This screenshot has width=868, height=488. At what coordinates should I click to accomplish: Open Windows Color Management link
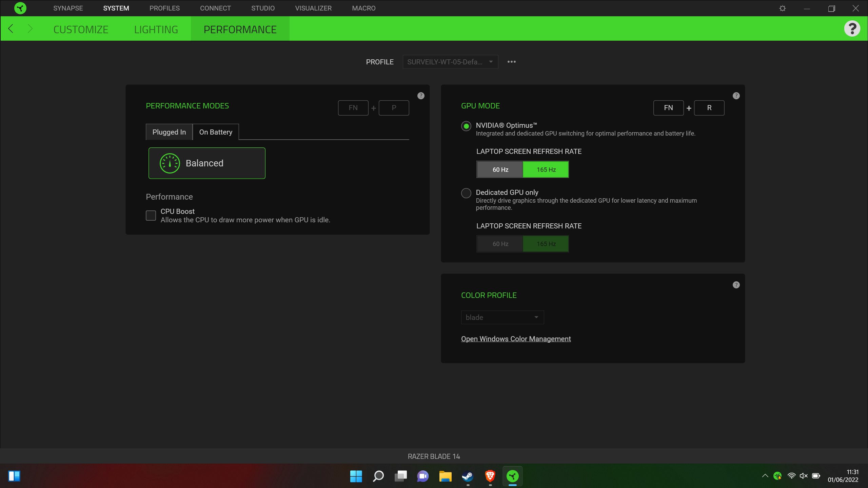click(x=516, y=339)
